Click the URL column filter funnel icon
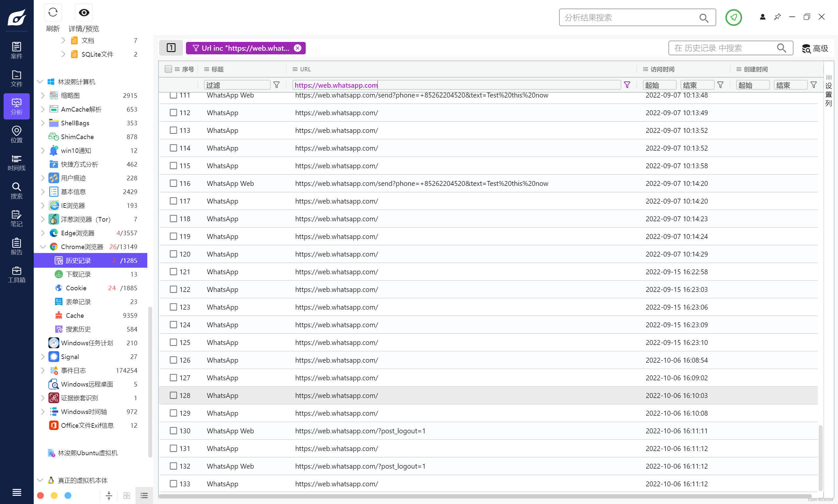The width and height of the screenshot is (838, 504). click(627, 85)
